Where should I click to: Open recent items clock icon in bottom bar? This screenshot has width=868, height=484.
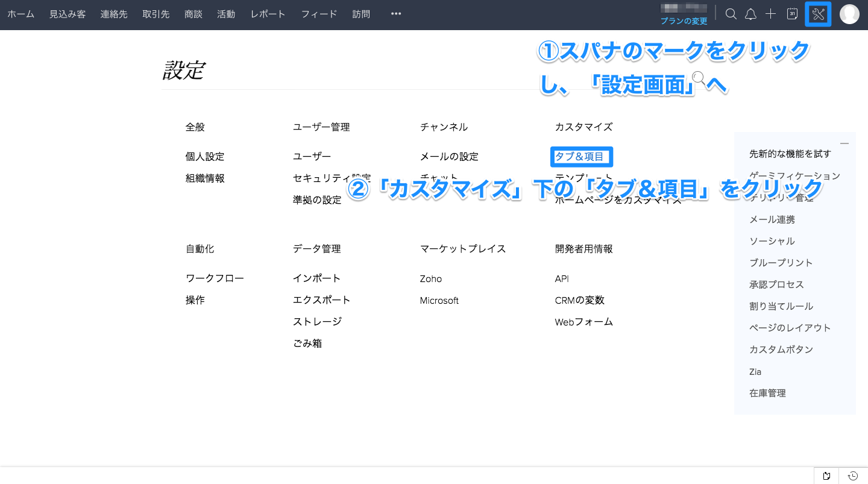(853, 476)
